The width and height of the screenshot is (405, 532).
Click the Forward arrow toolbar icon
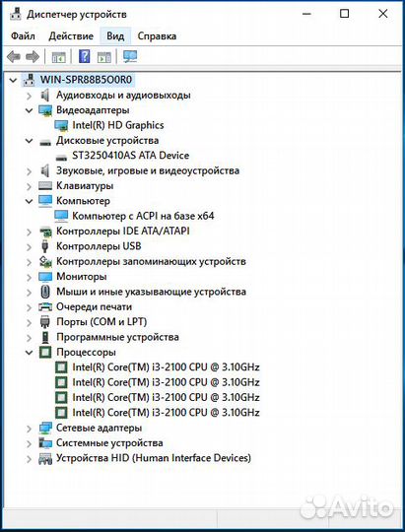click(x=33, y=57)
